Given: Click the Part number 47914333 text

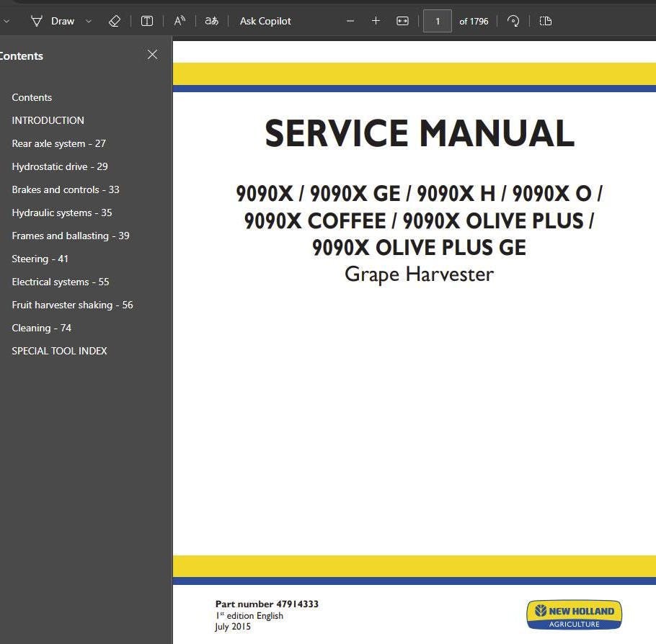Looking at the screenshot, I should [267, 604].
